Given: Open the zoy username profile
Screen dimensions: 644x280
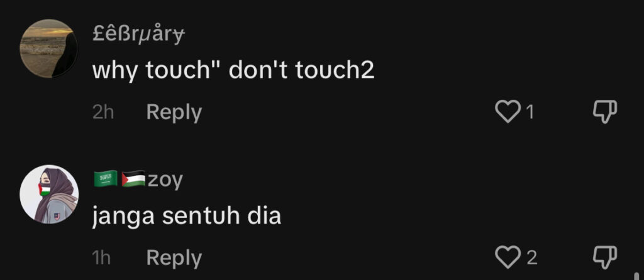Looking at the screenshot, I should tap(165, 181).
